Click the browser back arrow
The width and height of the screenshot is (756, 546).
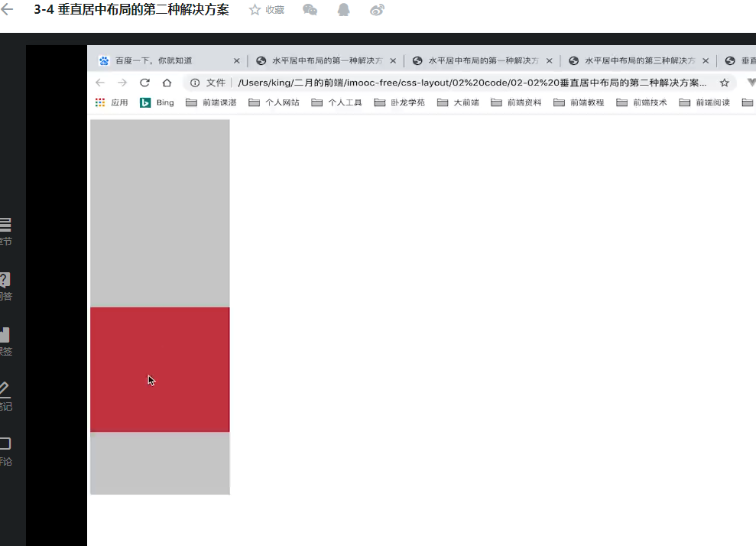point(100,83)
